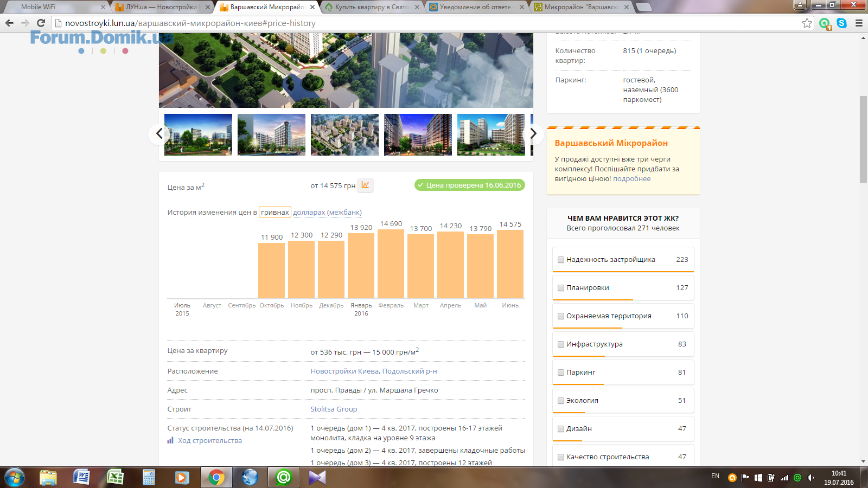Screen dimensions: 868x488
Task: Switch to Chrome in taskbar
Action: (216, 478)
